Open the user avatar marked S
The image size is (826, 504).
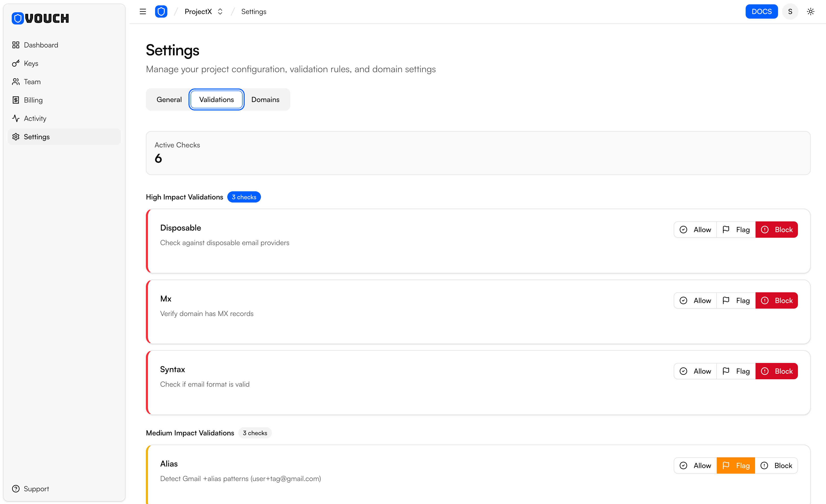click(790, 11)
